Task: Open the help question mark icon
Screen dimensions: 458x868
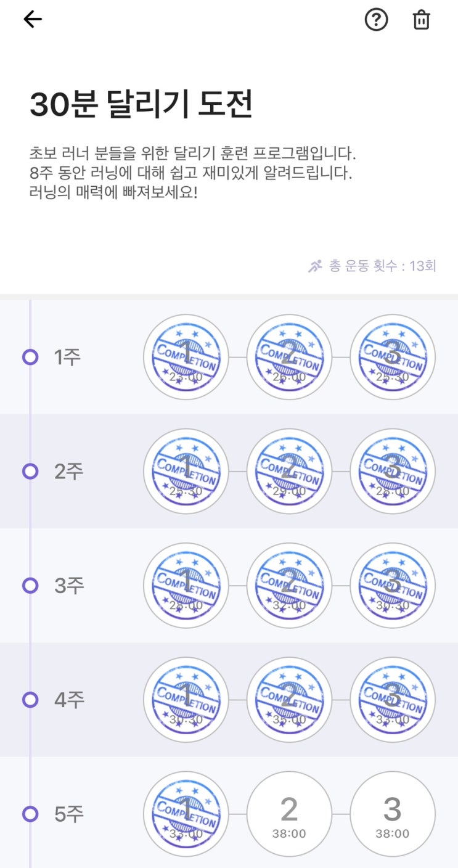Action: [376, 20]
